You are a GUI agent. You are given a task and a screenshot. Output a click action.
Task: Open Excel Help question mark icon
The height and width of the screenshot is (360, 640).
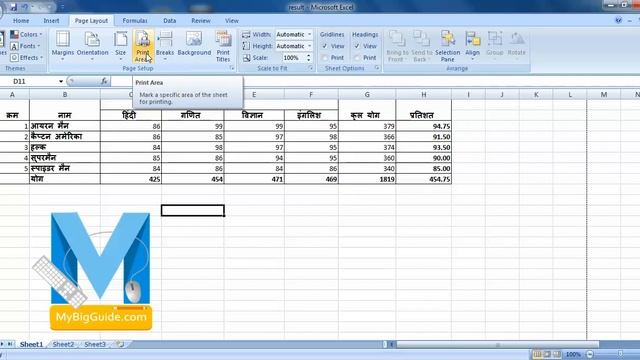point(619,20)
